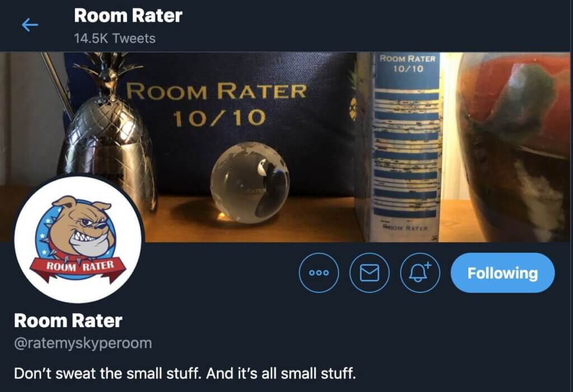The width and height of the screenshot is (573, 392).
Task: Go back using the left arrow
Action: [30, 25]
